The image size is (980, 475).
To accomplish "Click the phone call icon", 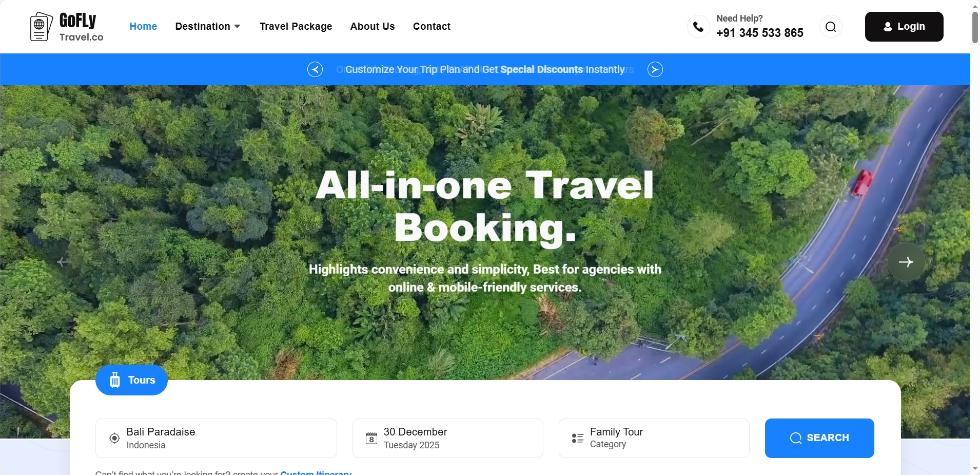I will [x=698, y=27].
